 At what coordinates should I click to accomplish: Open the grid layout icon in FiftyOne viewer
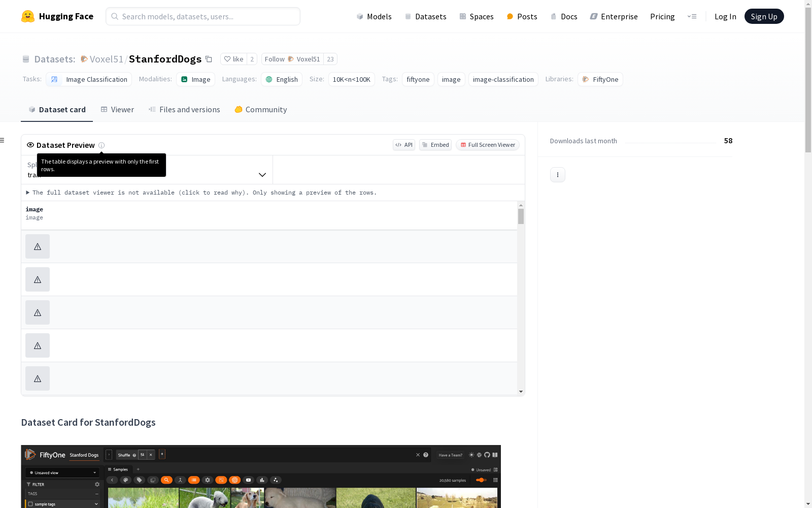pyautogui.click(x=495, y=480)
